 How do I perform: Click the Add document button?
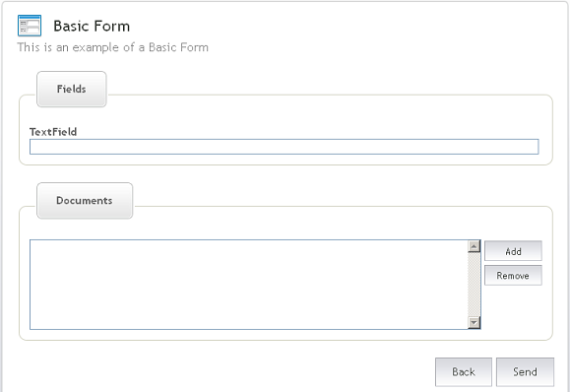click(513, 251)
